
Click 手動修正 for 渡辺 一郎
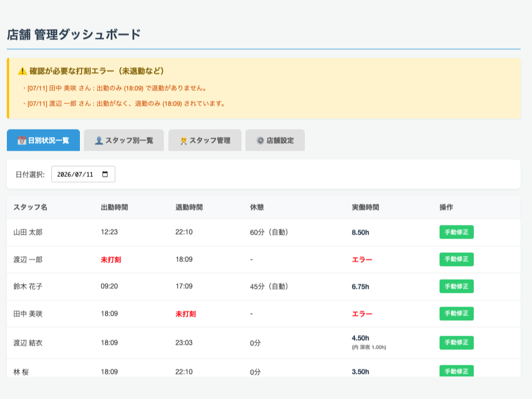click(456, 259)
